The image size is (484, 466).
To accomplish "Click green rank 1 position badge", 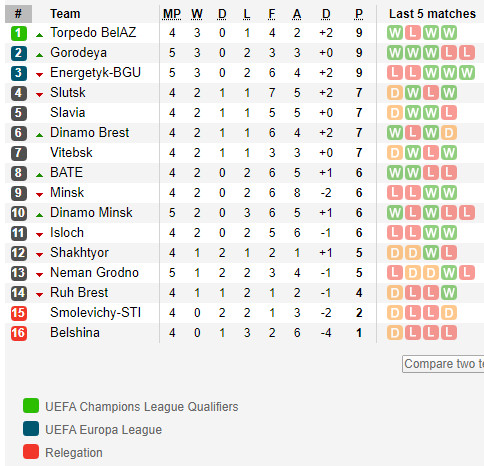I will pyautogui.click(x=19, y=33).
